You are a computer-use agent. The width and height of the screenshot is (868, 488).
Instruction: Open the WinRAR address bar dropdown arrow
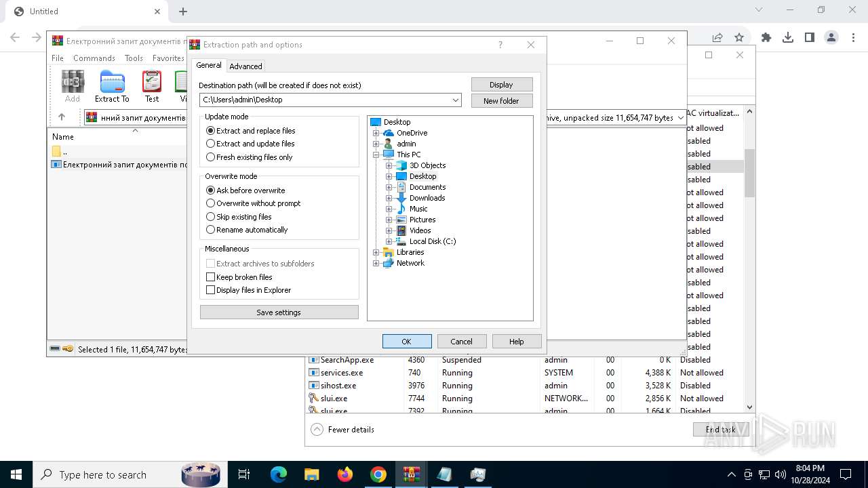(680, 118)
